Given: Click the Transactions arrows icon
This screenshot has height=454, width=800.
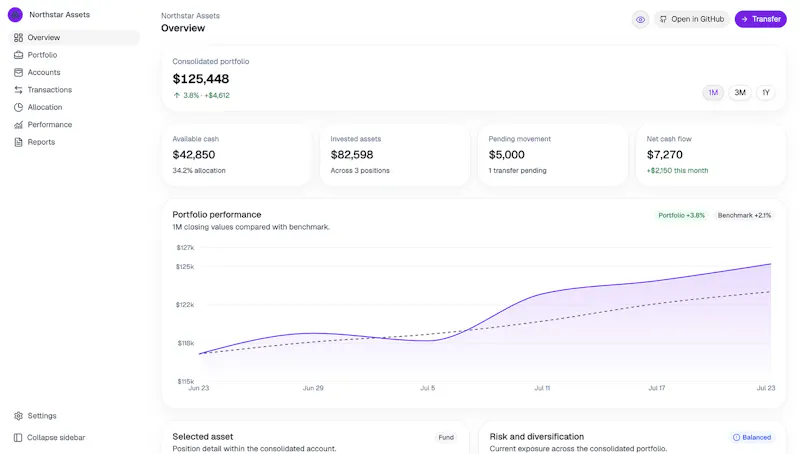Looking at the screenshot, I should (x=18, y=90).
